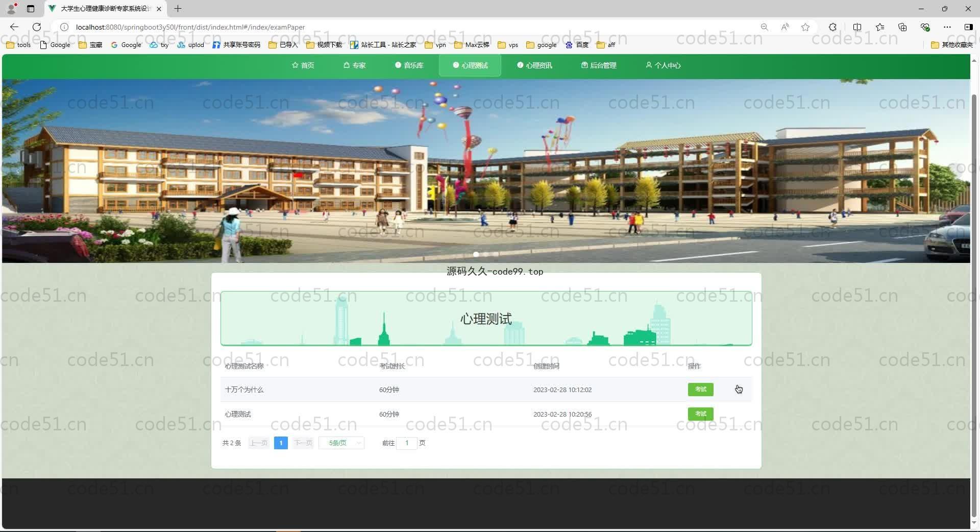Open collections panel

(902, 27)
